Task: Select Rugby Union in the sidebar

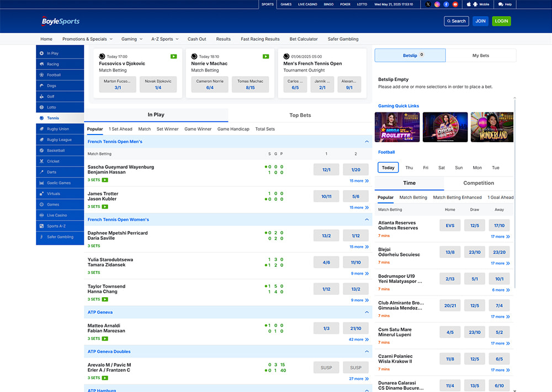Action: tap(60, 129)
